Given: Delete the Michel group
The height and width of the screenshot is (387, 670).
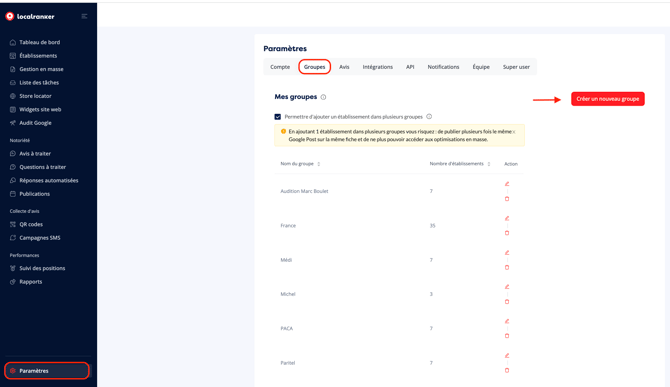Looking at the screenshot, I should [x=507, y=302].
